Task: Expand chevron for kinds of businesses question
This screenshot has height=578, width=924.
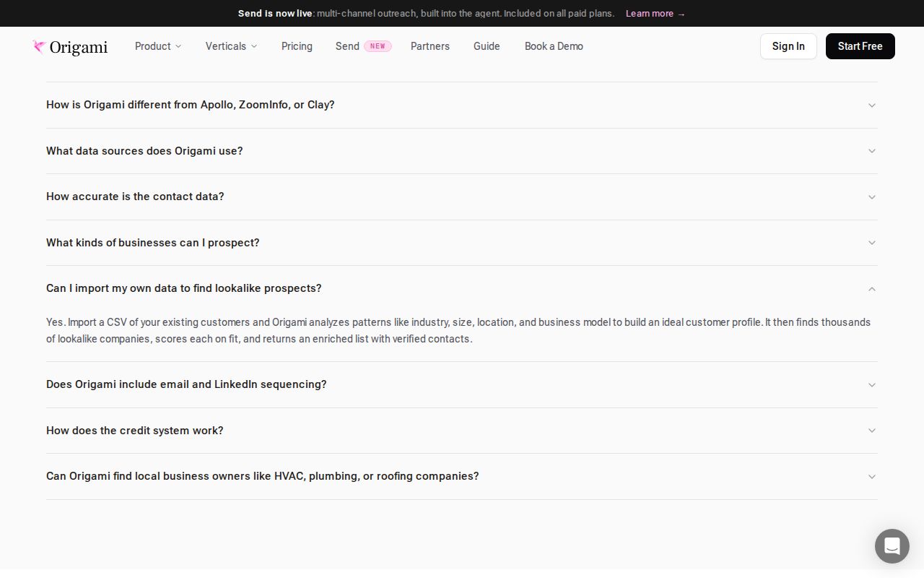Action: [x=872, y=243]
